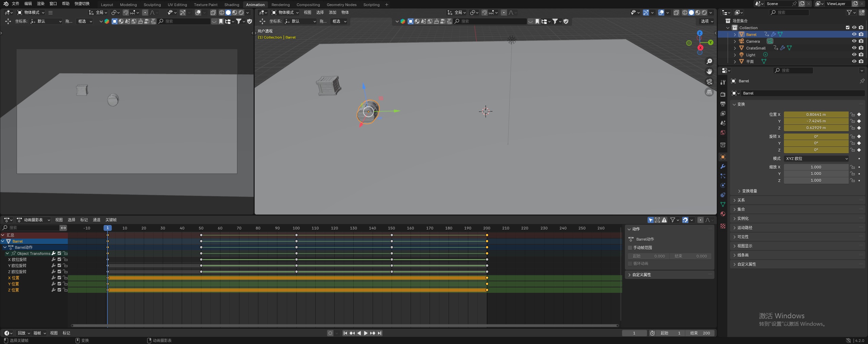Image resolution: width=868 pixels, height=344 pixels.
Task: Open the 渲染 (Render) menu
Action: (41, 4)
